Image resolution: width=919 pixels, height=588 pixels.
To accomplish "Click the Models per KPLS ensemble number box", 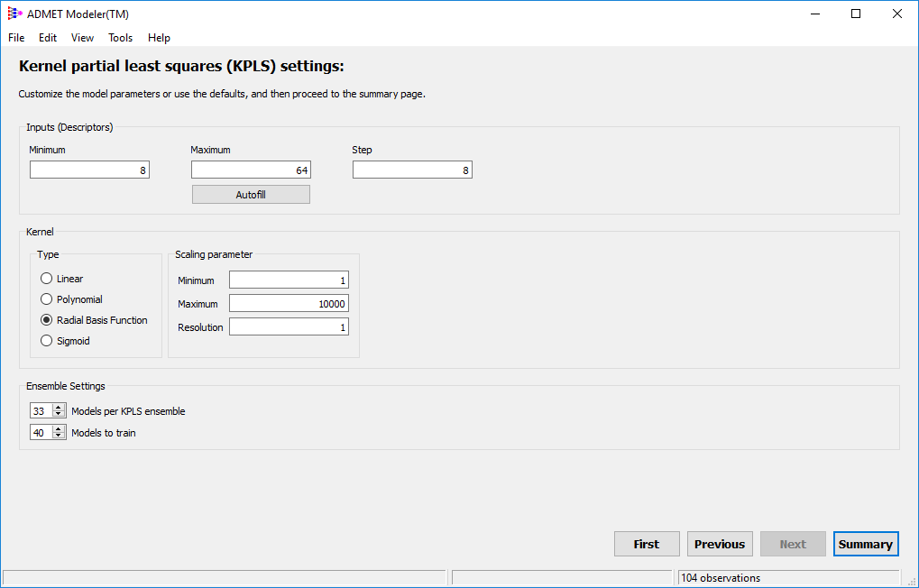I will tap(41, 411).
